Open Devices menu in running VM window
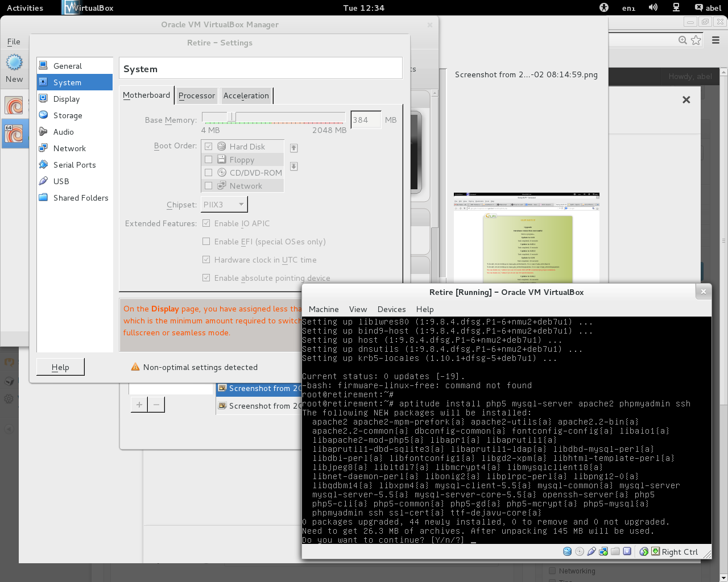 [391, 309]
